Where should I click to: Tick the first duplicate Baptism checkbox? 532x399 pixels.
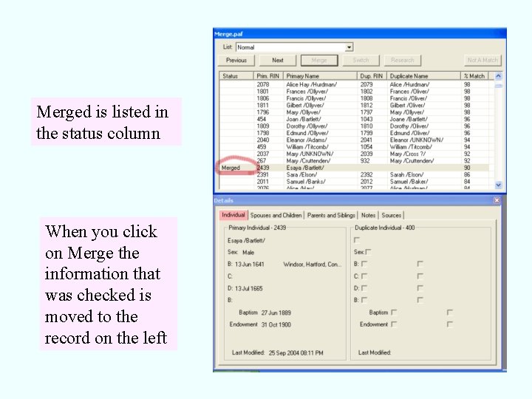394,312
